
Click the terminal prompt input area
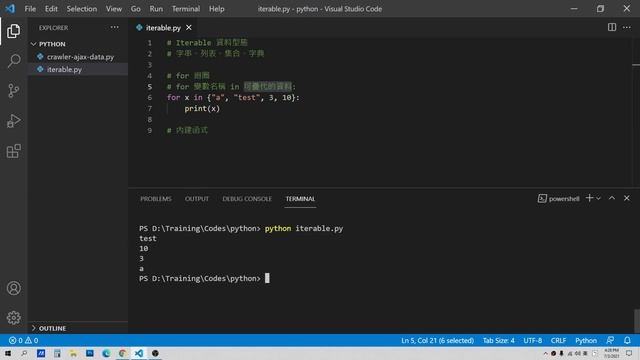[267, 278]
